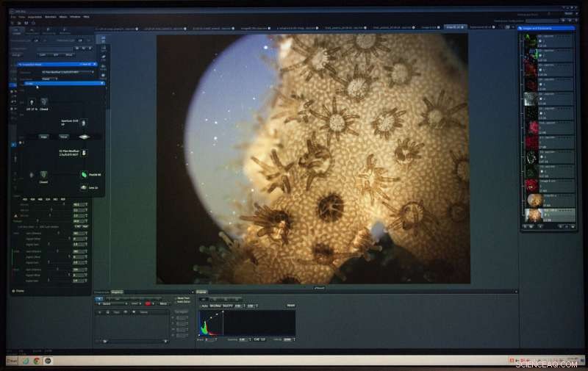The height and width of the screenshot is (371, 588).
Task: Click the Min/Max display button
Action: tap(215, 305)
